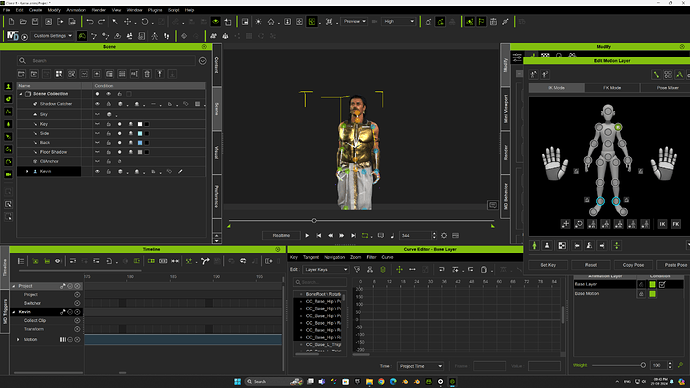Select the Rotate tool icon
This screenshot has width=690, height=388.
144,22
